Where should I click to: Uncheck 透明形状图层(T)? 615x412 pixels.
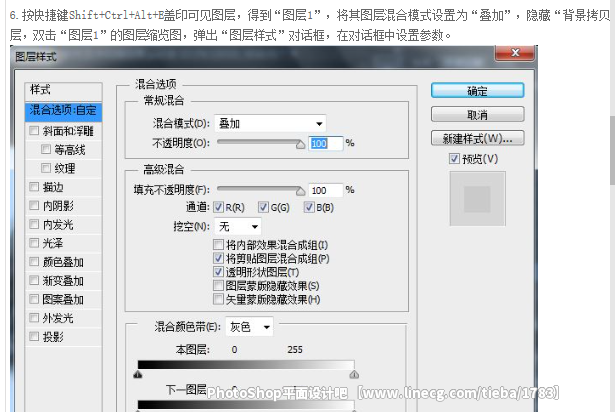pyautogui.click(x=218, y=272)
